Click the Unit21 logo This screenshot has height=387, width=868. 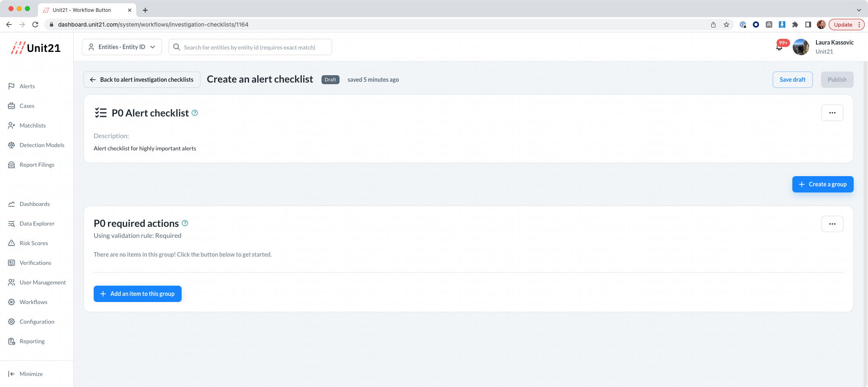(36, 47)
